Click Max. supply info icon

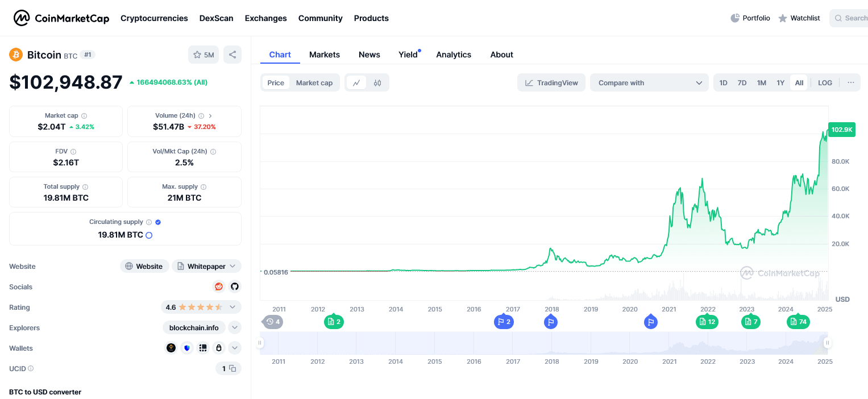coord(203,187)
